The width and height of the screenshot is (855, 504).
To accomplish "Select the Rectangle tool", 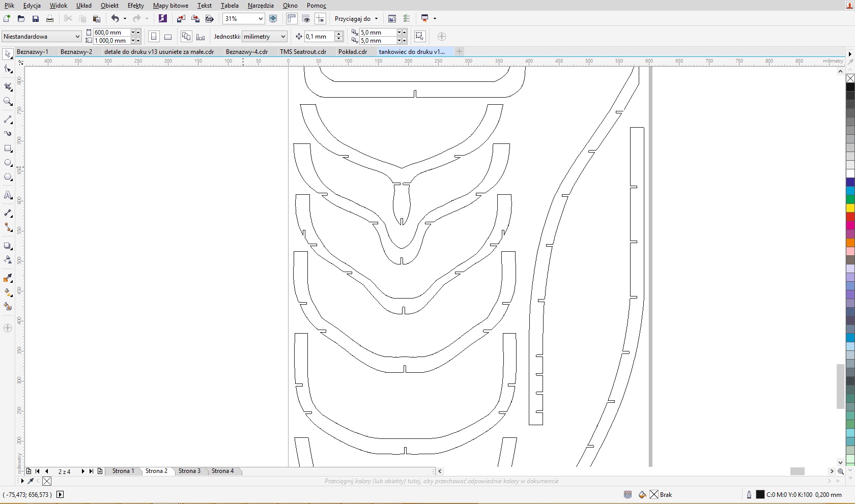I will [x=8, y=149].
